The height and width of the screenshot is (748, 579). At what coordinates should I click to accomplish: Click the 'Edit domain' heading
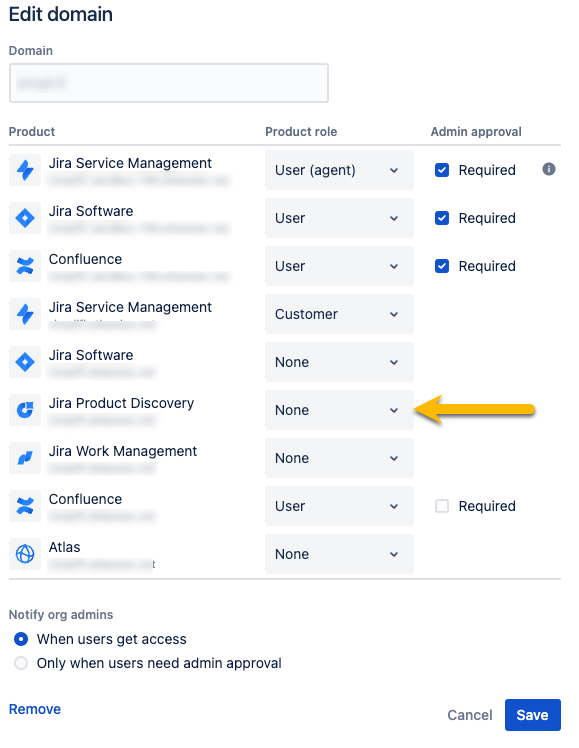(61, 14)
